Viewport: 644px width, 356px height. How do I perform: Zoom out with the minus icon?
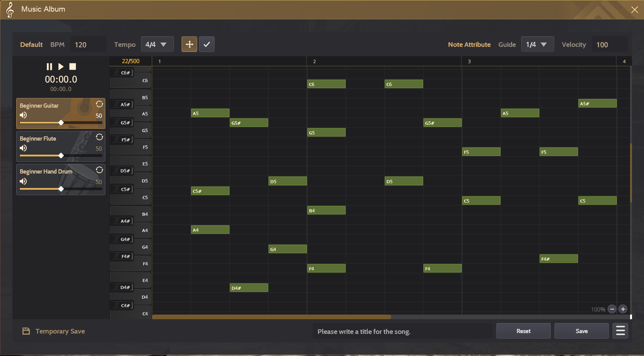[612, 309]
